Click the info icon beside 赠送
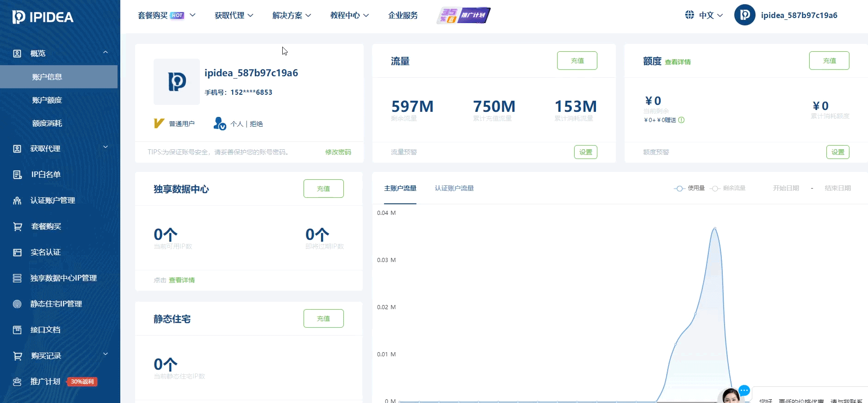The image size is (868, 403). click(x=682, y=120)
